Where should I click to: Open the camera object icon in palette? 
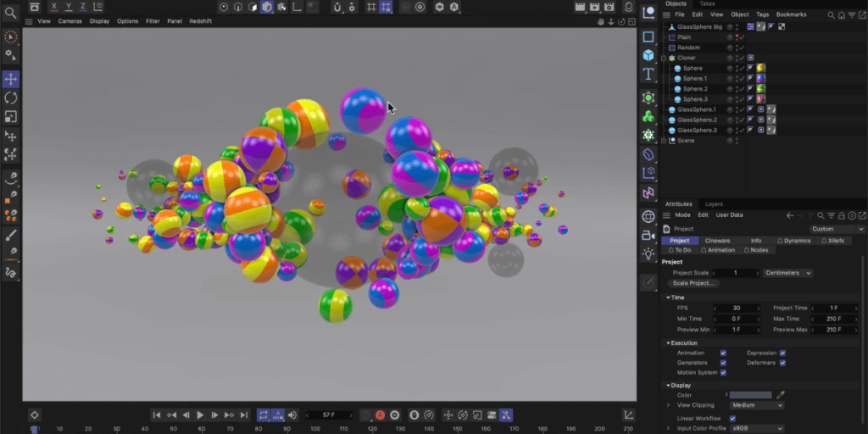pos(648,236)
